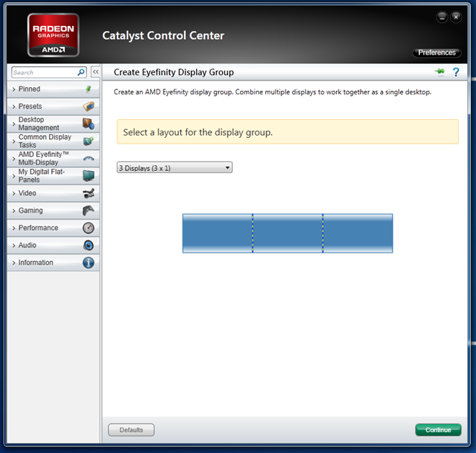Click the Information 'i' icon
This screenshot has width=476, height=453.
tap(88, 263)
